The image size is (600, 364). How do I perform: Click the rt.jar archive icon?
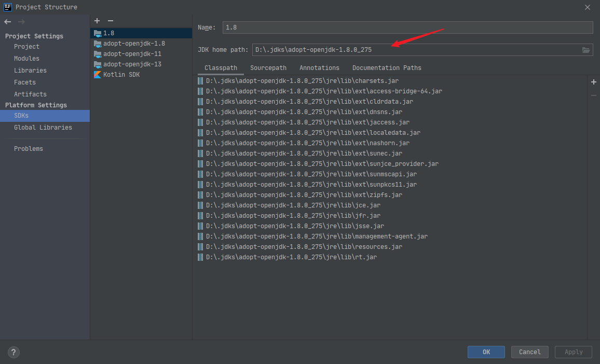[x=200, y=257]
